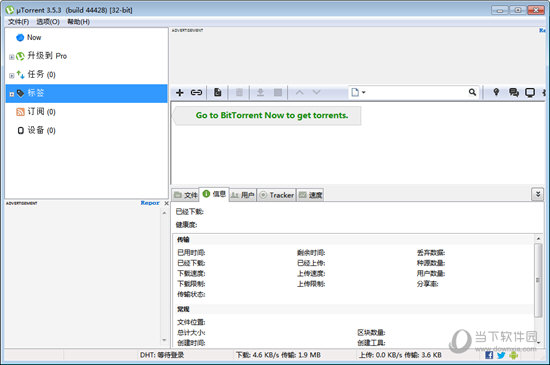Click the DHT status bar entry

(x=162, y=355)
